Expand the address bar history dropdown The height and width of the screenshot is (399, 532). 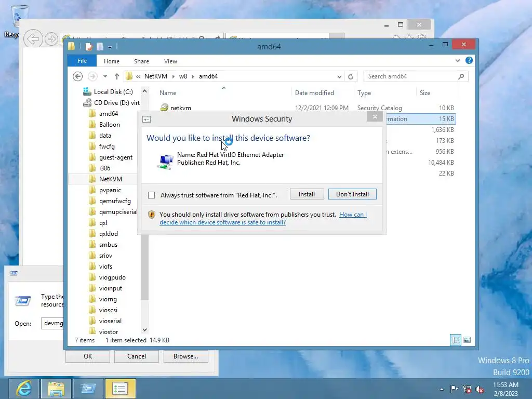[339, 77]
